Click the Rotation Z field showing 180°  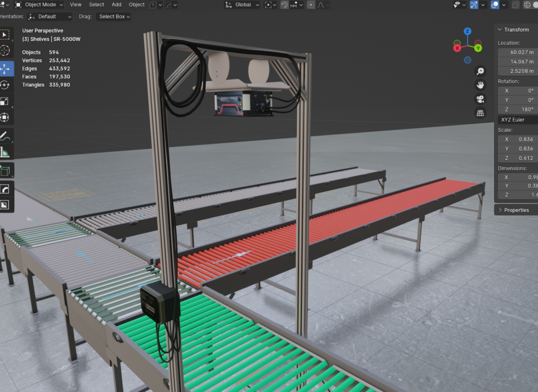point(518,109)
